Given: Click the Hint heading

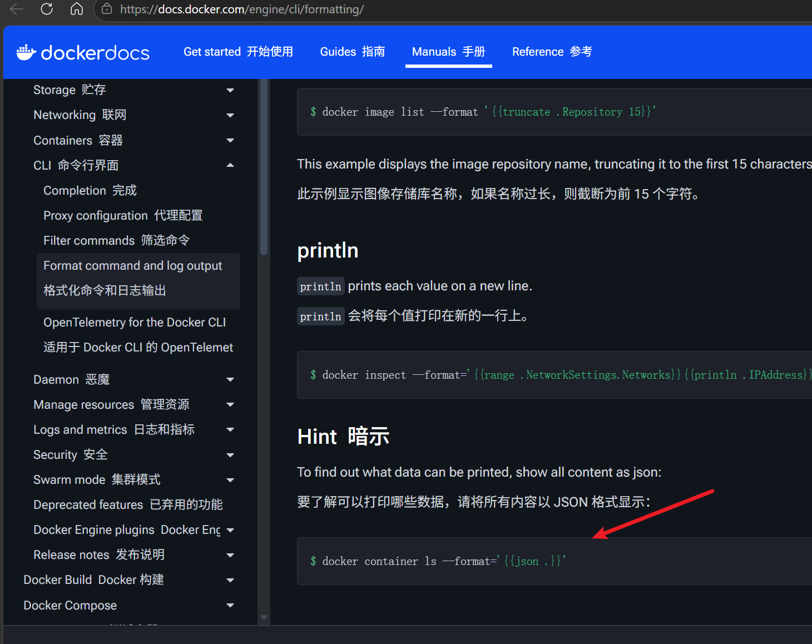Looking at the screenshot, I should point(343,437).
